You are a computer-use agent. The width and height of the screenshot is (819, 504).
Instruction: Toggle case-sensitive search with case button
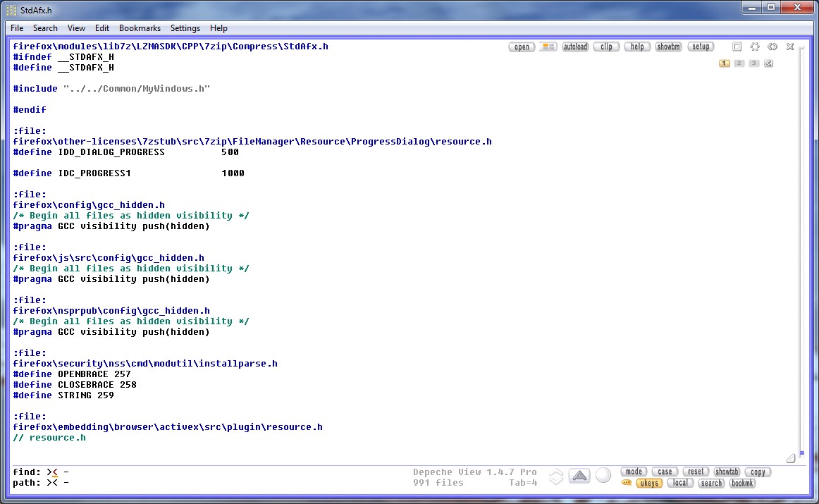click(x=665, y=472)
